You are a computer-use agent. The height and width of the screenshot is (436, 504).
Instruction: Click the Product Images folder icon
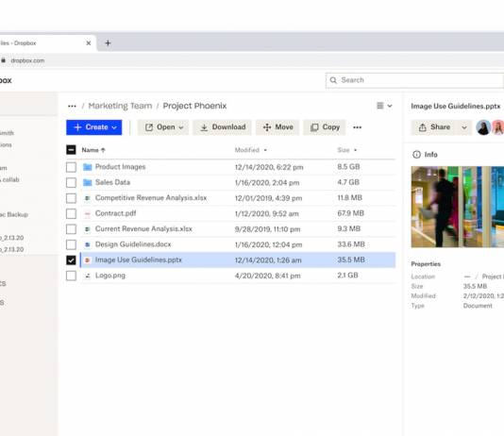click(88, 167)
